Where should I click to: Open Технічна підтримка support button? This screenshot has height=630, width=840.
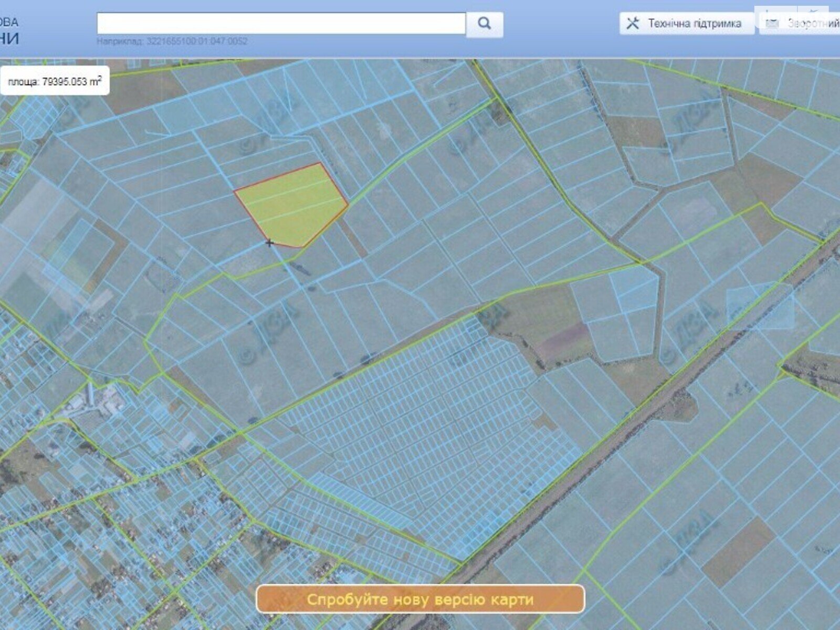coord(687,24)
